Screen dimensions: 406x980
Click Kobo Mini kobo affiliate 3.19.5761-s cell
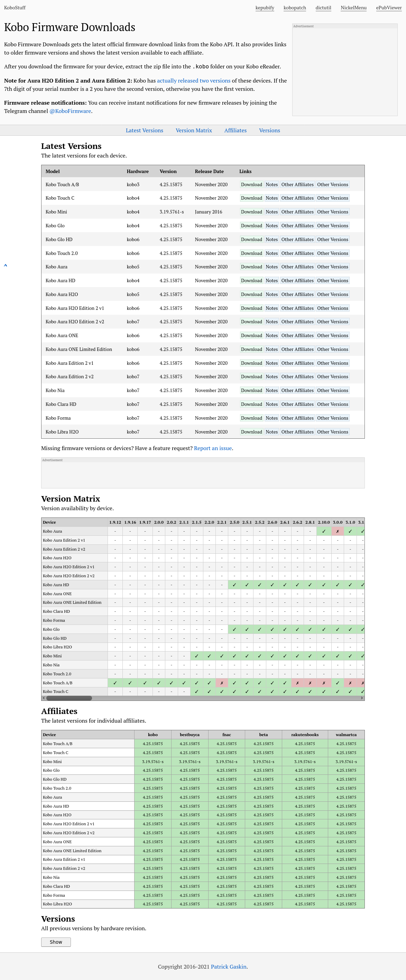[153, 762]
